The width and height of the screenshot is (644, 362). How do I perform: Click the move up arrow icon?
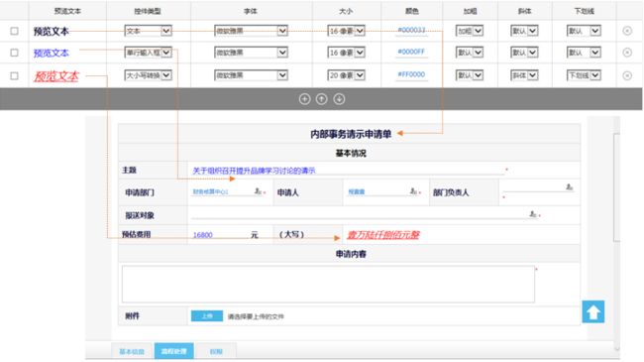[322, 99]
